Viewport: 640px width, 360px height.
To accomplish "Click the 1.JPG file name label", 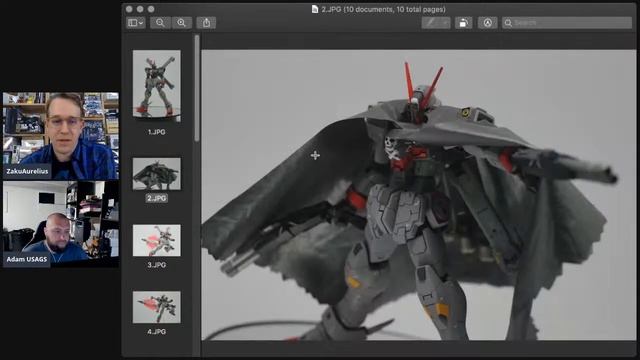I will click(x=157, y=132).
